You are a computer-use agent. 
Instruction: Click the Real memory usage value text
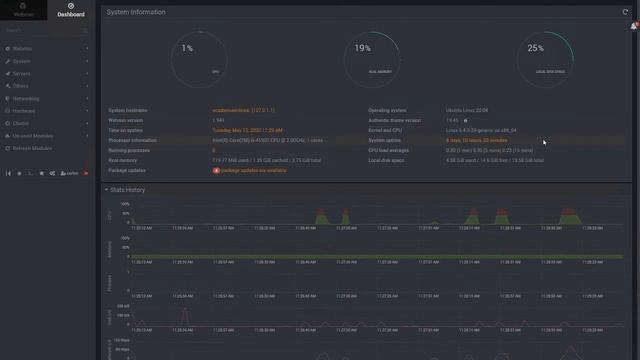[267, 160]
